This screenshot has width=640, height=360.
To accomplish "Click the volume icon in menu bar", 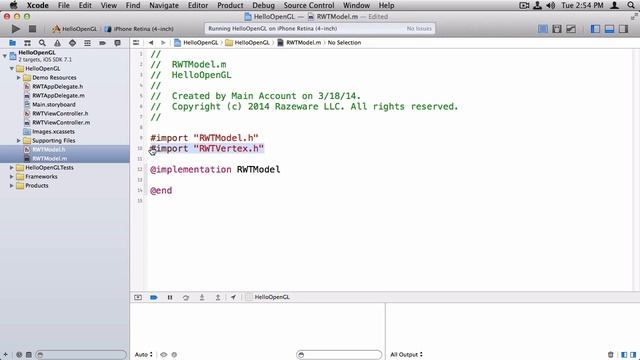I will [551, 5].
